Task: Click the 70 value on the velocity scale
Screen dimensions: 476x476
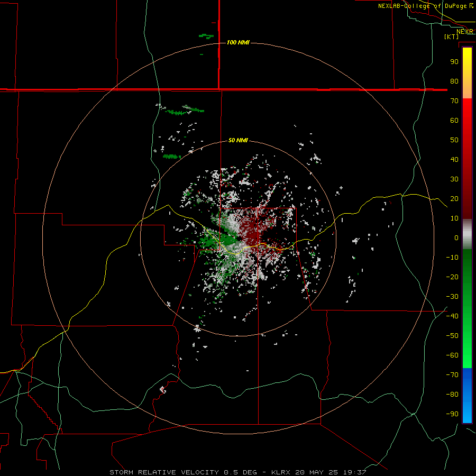Action: (x=454, y=101)
